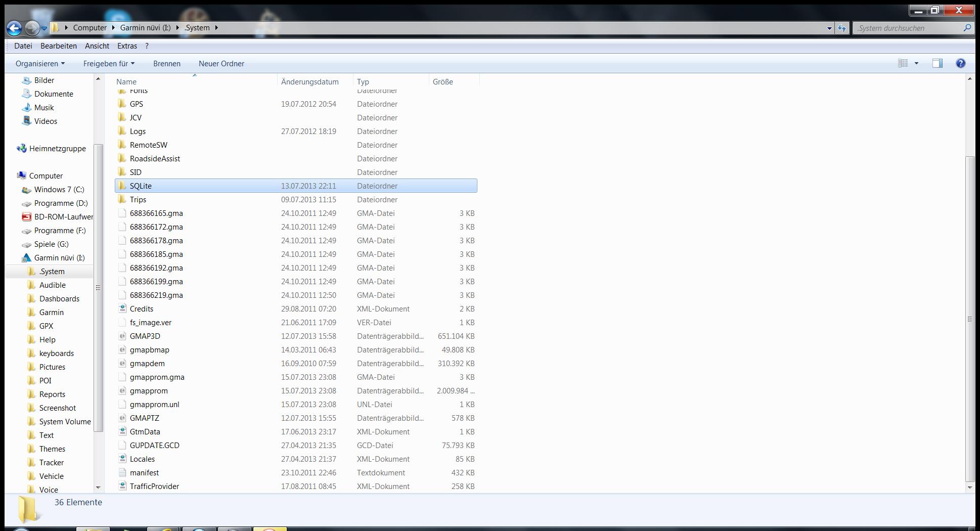Select the GMAP3D disk image icon
The height and width of the screenshot is (531, 980).
[122, 336]
